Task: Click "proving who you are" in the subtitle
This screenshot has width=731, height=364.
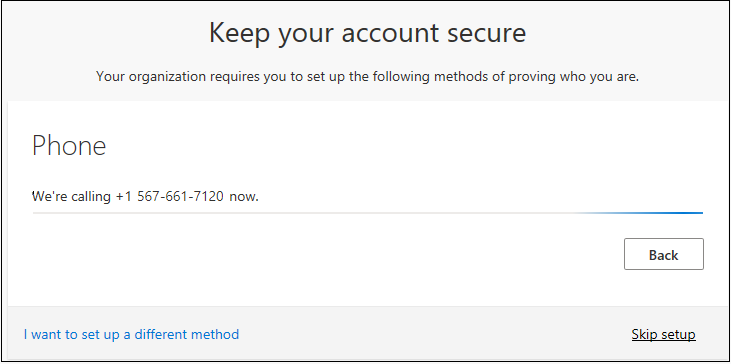Action: (x=573, y=76)
